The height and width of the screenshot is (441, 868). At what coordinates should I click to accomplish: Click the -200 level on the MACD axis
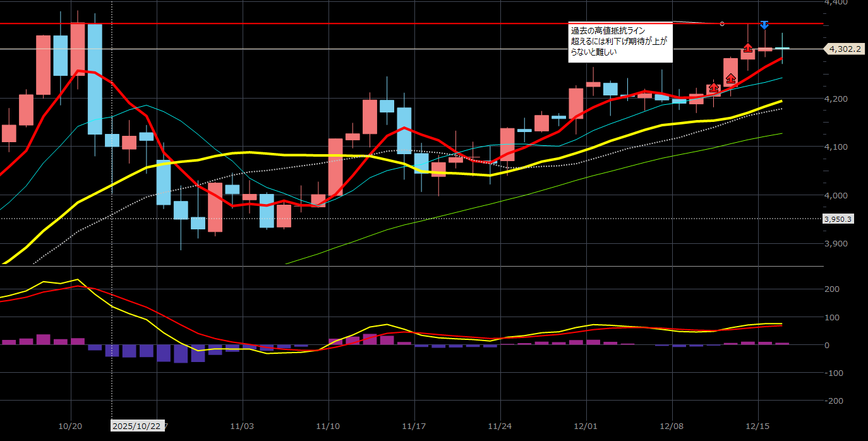pos(835,401)
